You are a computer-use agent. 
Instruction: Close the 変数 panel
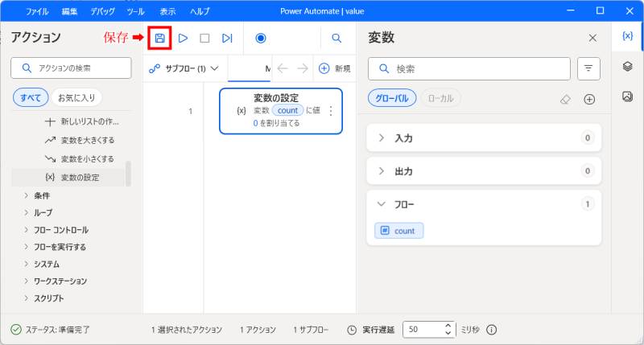pyautogui.click(x=592, y=38)
